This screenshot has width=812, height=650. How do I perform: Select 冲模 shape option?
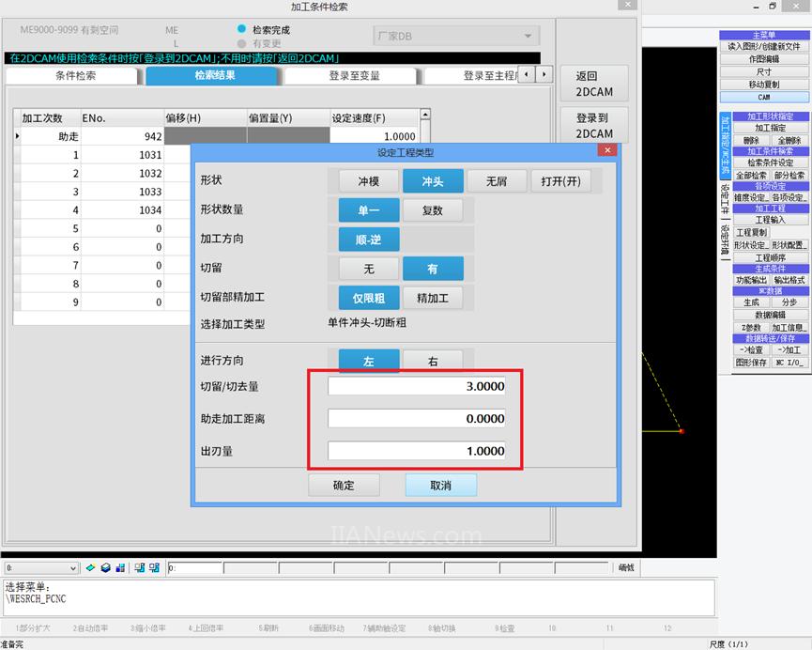point(368,181)
